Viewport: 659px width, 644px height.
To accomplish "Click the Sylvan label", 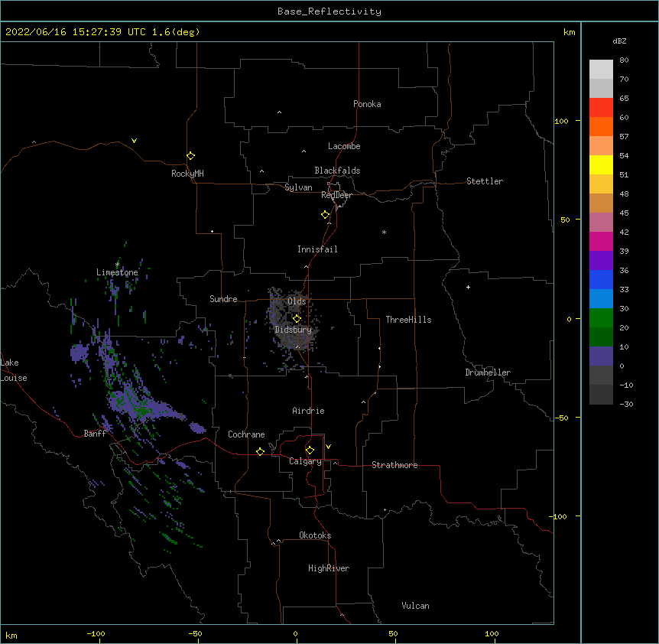I will (x=298, y=187).
